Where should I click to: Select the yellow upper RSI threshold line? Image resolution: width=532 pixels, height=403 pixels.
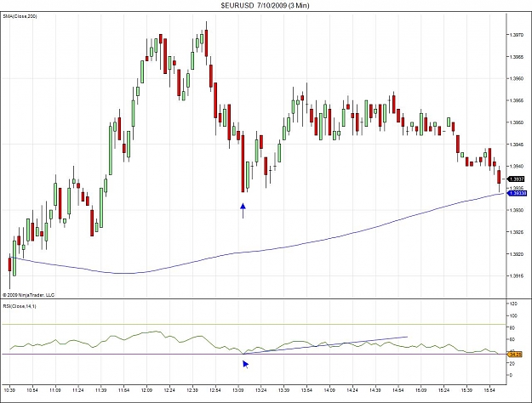[x=254, y=325]
